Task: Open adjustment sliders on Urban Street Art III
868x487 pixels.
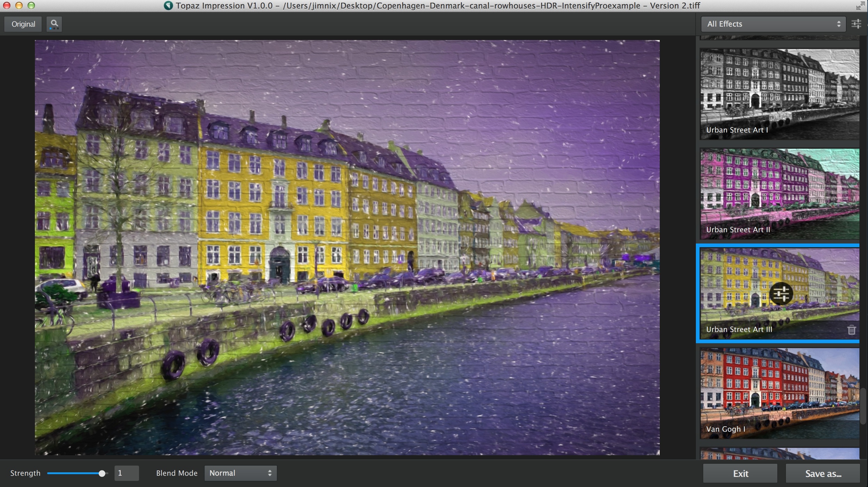Action: click(x=781, y=294)
